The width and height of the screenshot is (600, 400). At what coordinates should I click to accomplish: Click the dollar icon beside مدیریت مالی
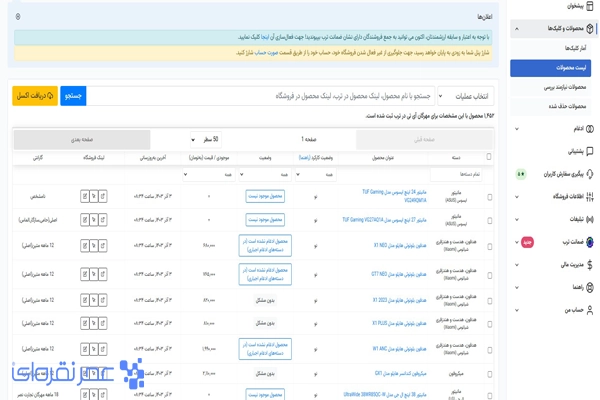[590, 264]
